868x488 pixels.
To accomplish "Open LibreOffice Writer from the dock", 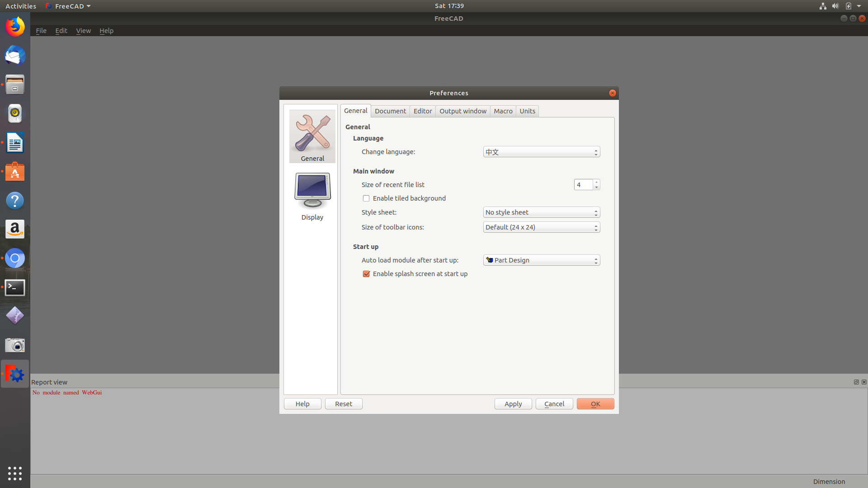I will 15,142.
